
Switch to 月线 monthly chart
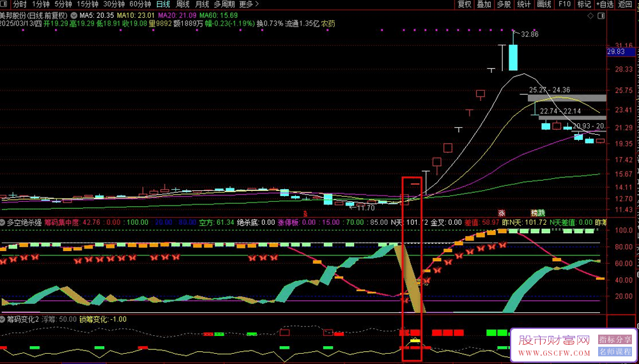tap(202, 4)
